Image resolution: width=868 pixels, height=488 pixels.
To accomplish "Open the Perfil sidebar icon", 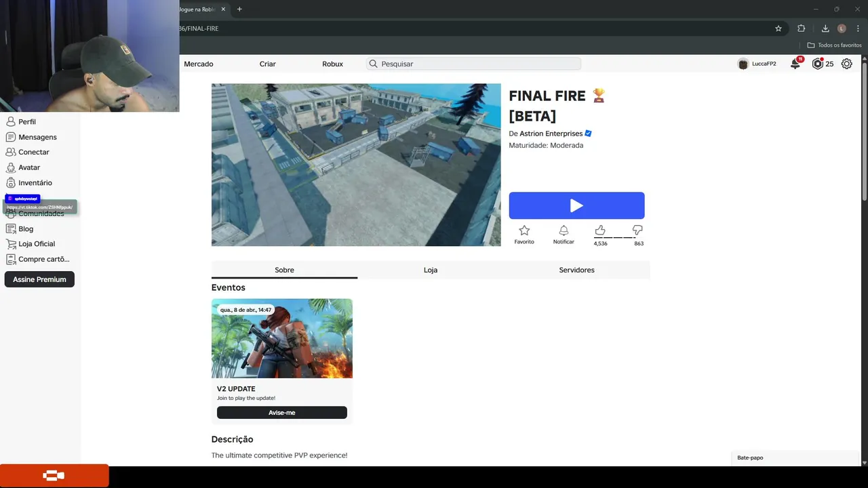I will pyautogui.click(x=10, y=122).
